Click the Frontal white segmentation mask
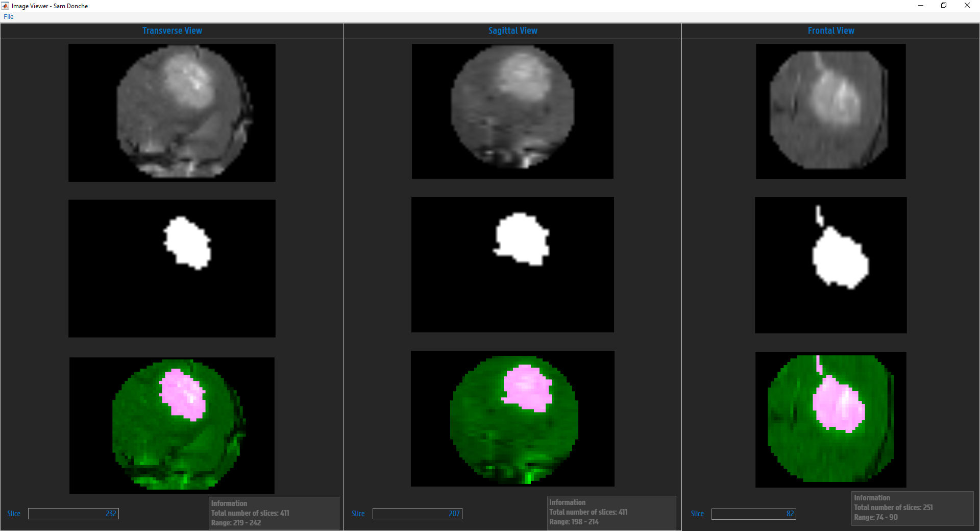Viewport: 980px width, 531px height. tap(831, 265)
